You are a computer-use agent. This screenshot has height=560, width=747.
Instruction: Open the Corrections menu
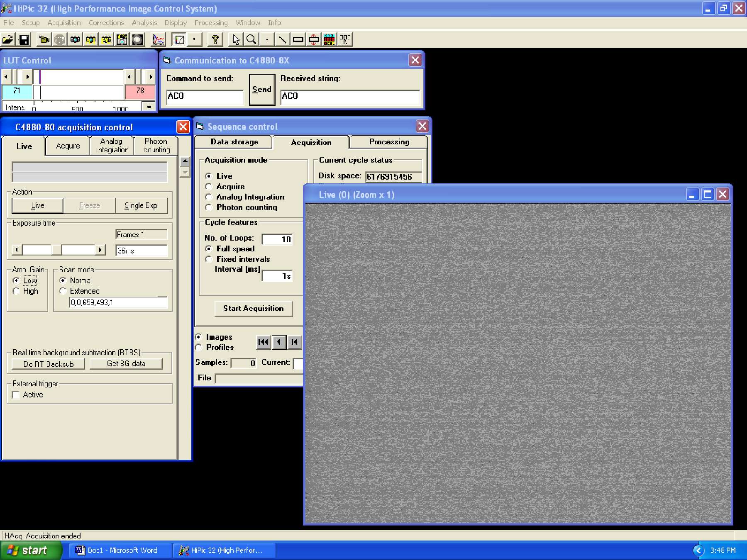click(106, 23)
